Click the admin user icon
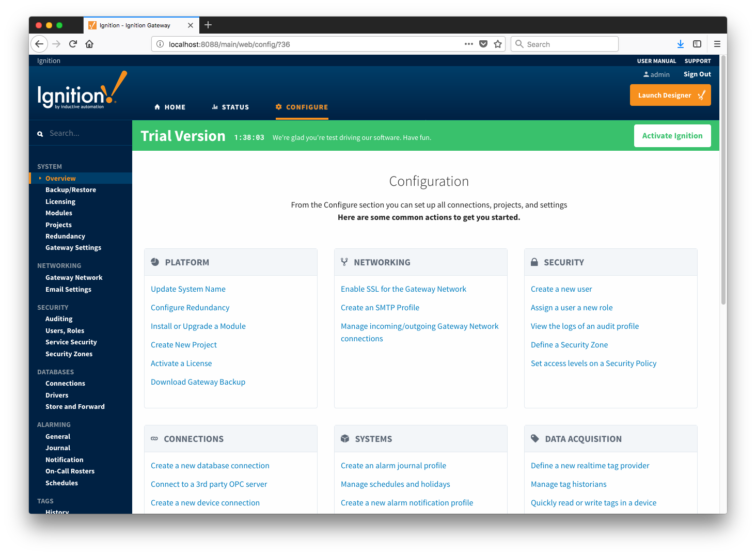 pyautogui.click(x=646, y=74)
